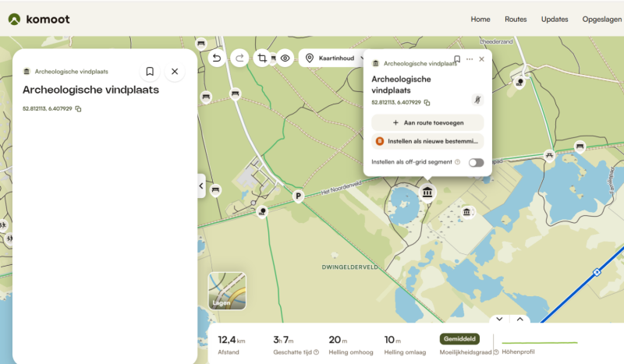Open the Opgeslagen menu item
Screen dimensions: 624x364
point(601,19)
